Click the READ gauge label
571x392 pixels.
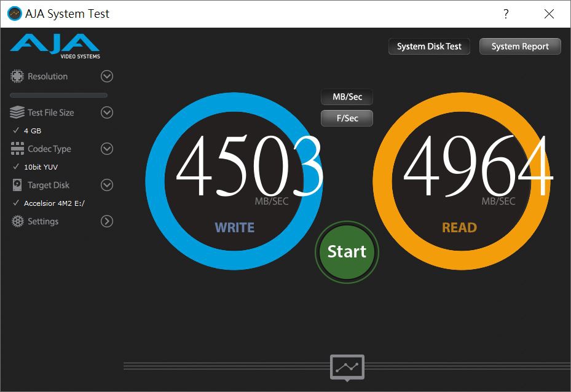pyautogui.click(x=460, y=227)
